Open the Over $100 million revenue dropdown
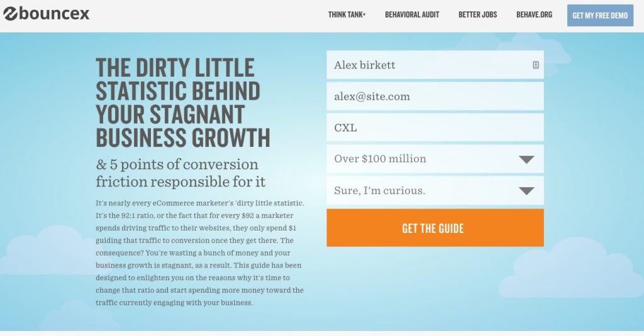The image size is (644, 336). [x=435, y=159]
